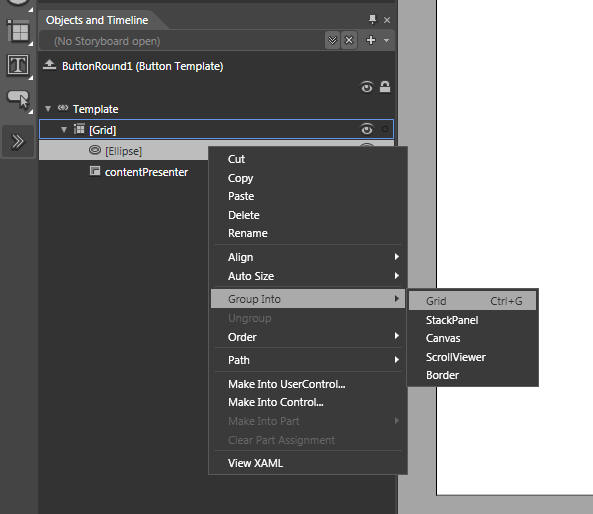Collapse the [Grid] tree node

(64, 130)
